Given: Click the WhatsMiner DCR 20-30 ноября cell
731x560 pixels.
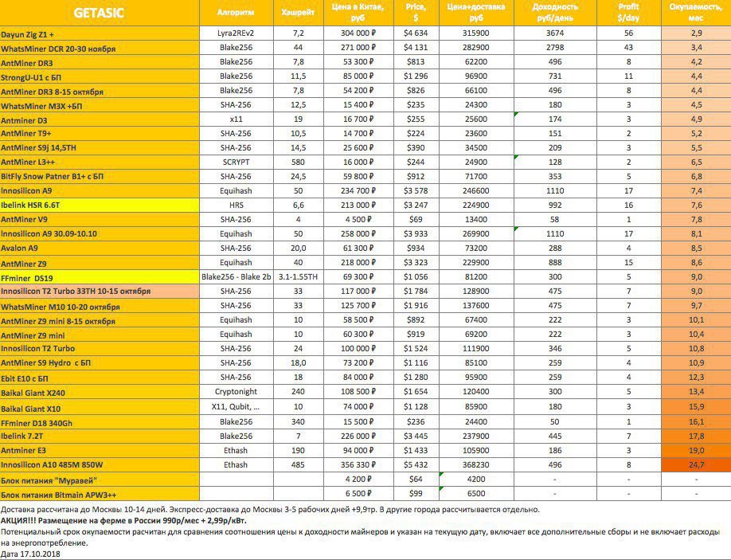Looking at the screenshot, I should point(100,48).
